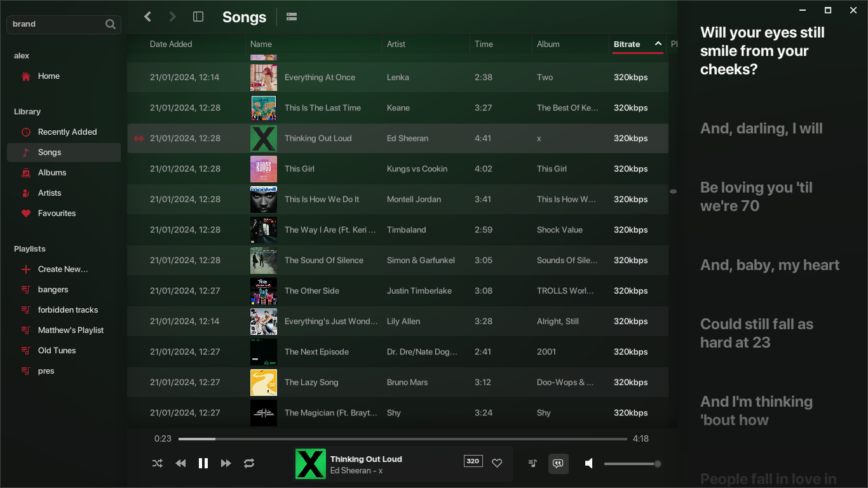Viewport: 868px width, 488px height.
Task: Click the song list scrollbar handle
Action: point(673,191)
